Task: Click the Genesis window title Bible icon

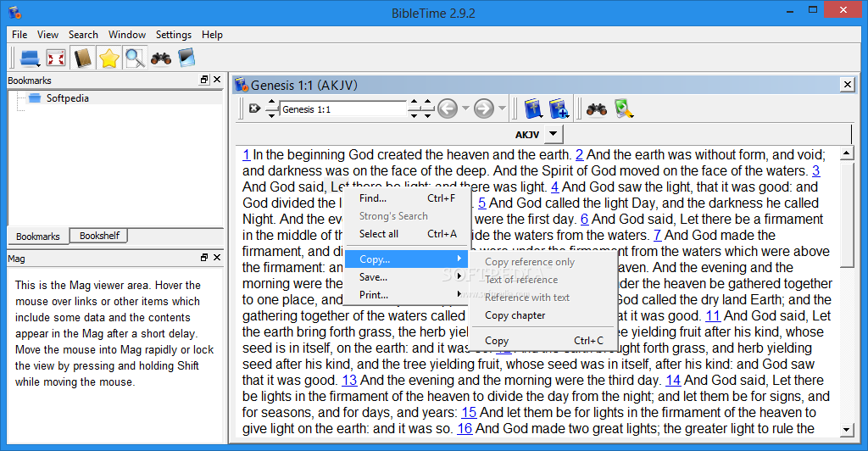Action: coord(242,86)
